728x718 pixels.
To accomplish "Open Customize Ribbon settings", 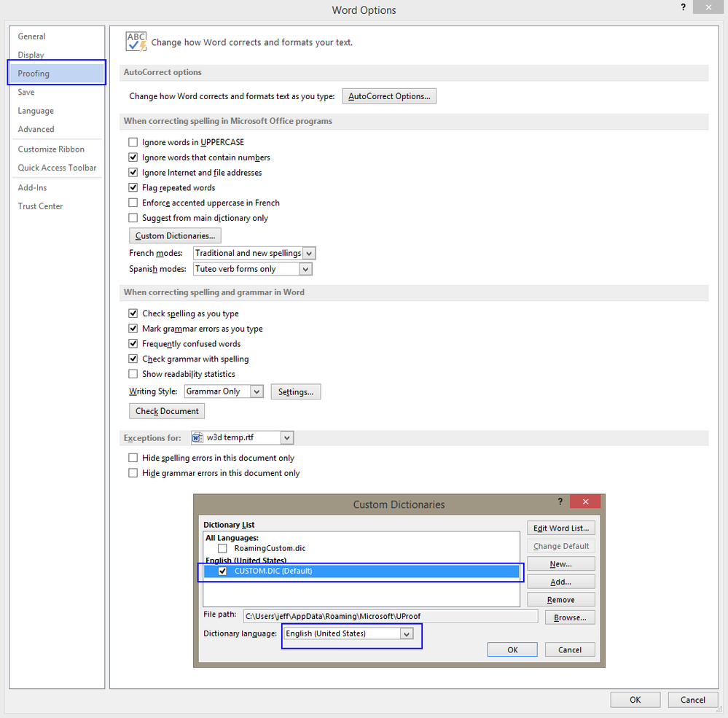I will (x=51, y=149).
